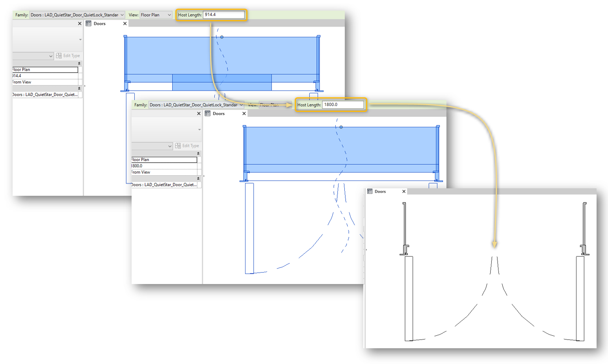The width and height of the screenshot is (608, 364).
Task: Click the Doors icon on the front preview tab
Action: point(370,192)
